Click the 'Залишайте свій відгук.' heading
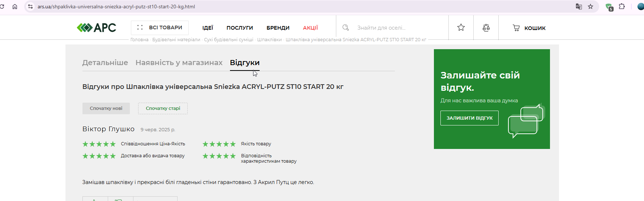The width and height of the screenshot is (644, 201). point(480,81)
